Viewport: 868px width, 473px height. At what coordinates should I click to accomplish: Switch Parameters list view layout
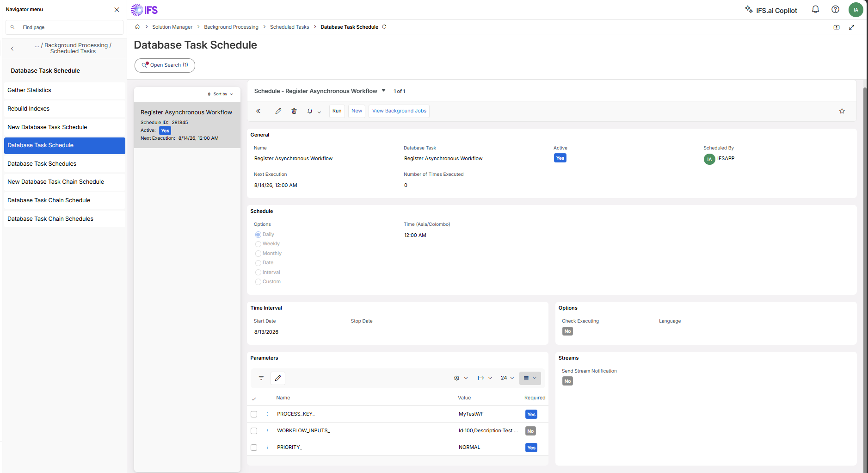530,378
